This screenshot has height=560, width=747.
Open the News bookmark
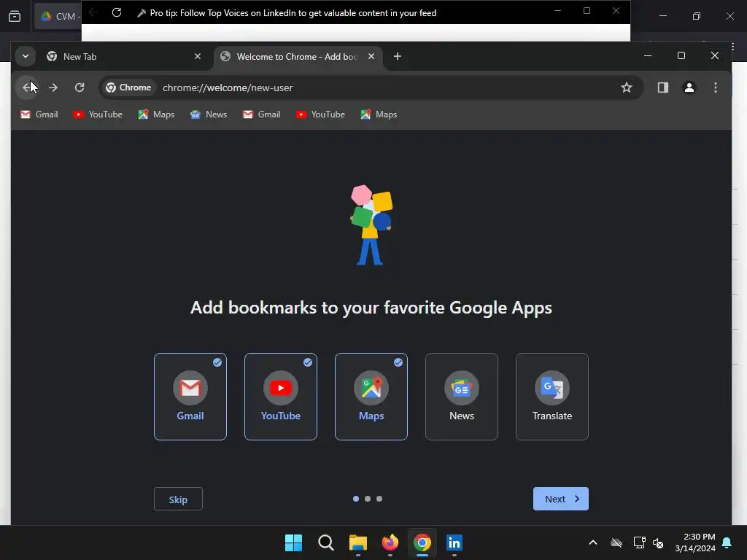coord(209,114)
